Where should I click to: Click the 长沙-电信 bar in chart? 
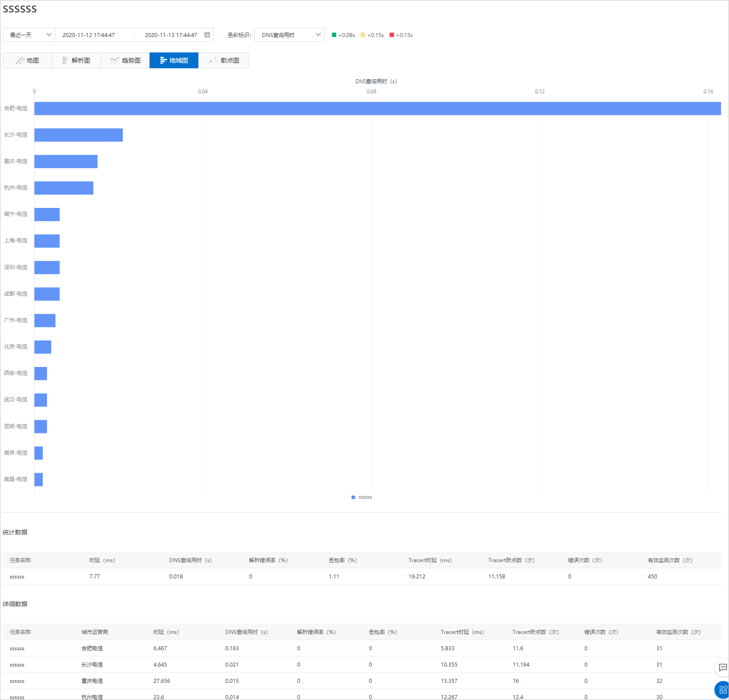pyautogui.click(x=78, y=135)
